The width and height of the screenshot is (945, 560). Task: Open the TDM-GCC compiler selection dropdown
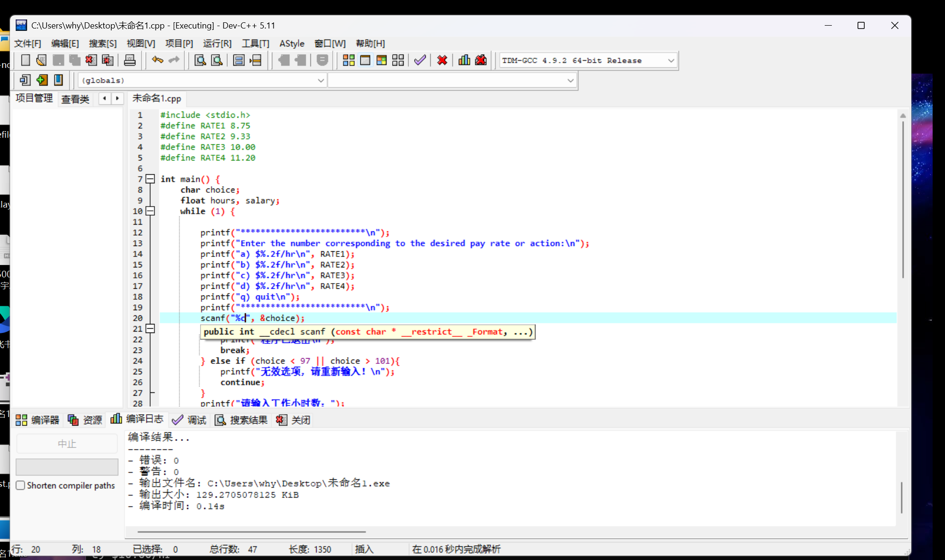click(x=671, y=61)
